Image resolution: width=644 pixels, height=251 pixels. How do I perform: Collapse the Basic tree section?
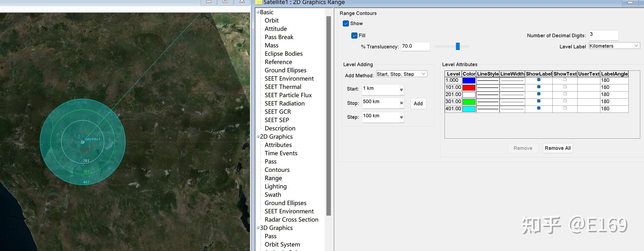click(258, 12)
